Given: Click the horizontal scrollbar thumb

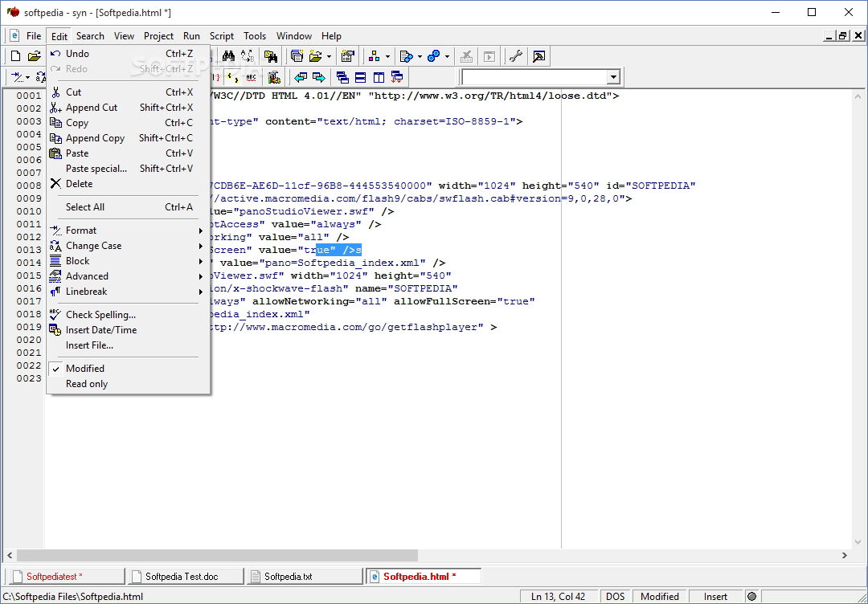Looking at the screenshot, I should [x=217, y=555].
